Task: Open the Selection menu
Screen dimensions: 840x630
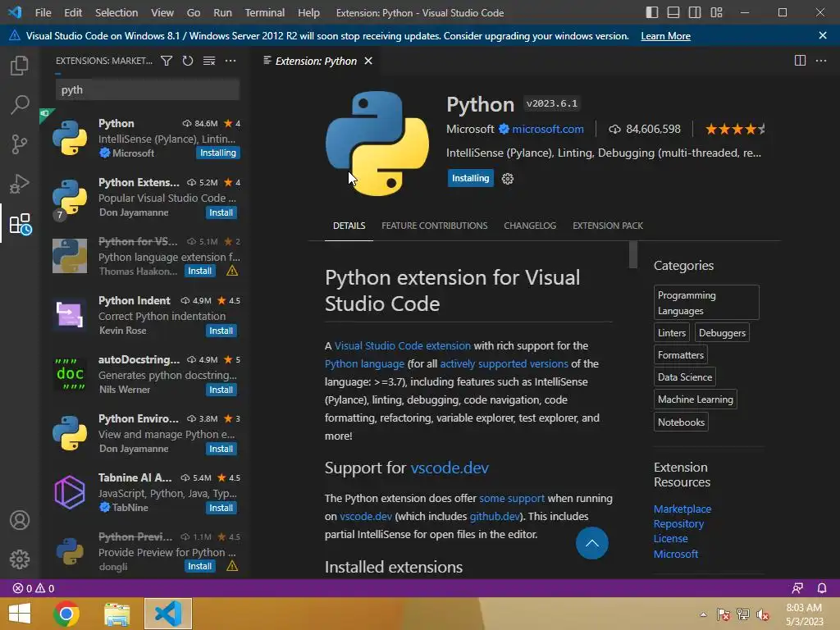Action: pyautogui.click(x=116, y=12)
